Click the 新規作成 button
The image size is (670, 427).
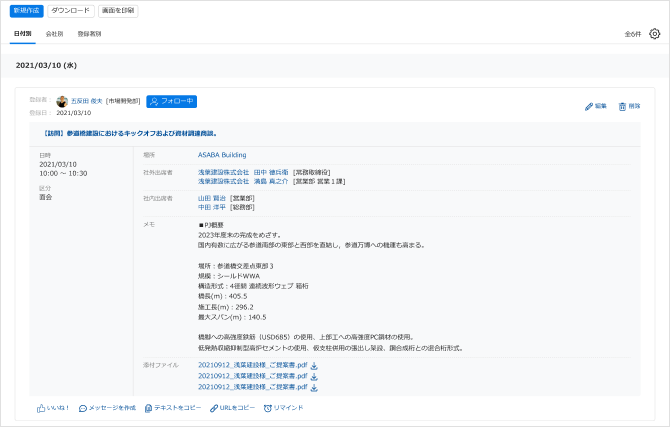[26, 10]
